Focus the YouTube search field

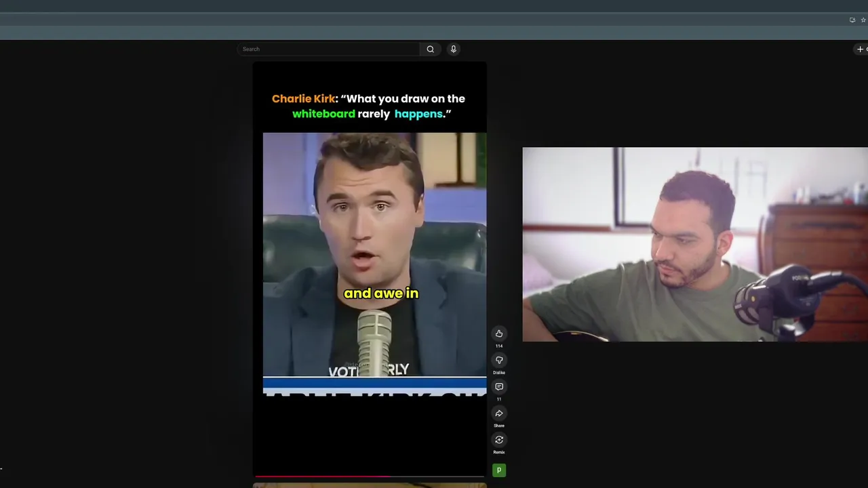click(329, 49)
